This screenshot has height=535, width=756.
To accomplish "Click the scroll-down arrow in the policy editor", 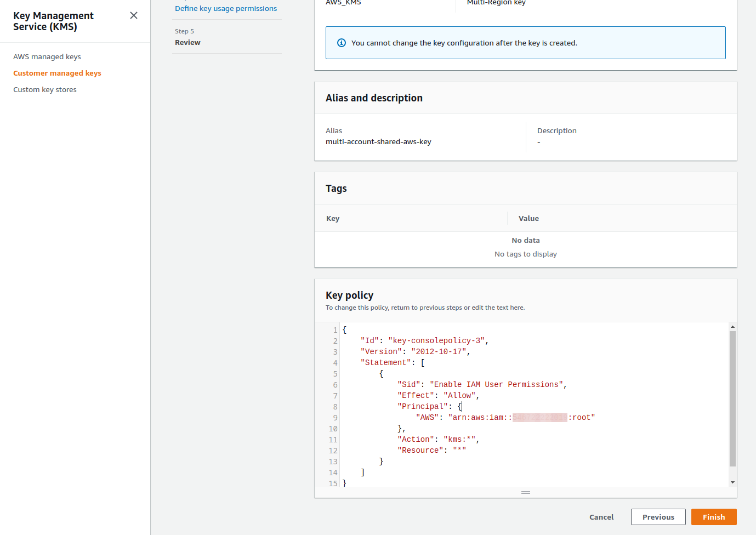I will pos(732,481).
